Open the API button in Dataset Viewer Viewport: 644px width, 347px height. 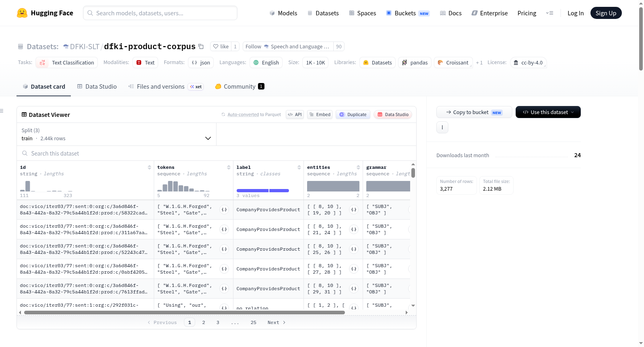pos(295,114)
